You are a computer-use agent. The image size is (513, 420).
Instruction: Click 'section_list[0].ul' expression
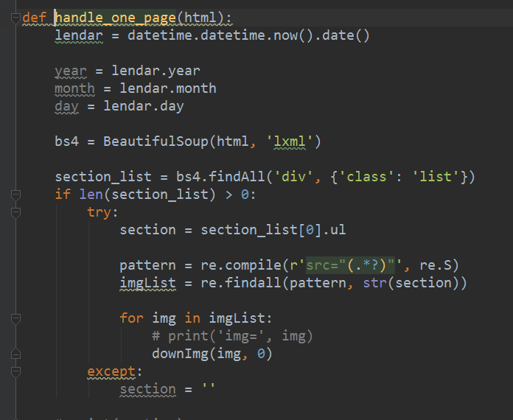tap(273, 230)
